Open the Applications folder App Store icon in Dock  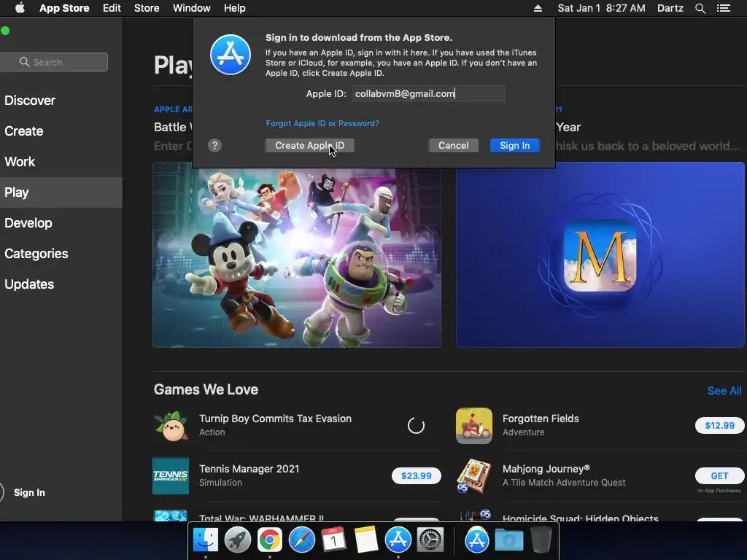[x=477, y=540]
